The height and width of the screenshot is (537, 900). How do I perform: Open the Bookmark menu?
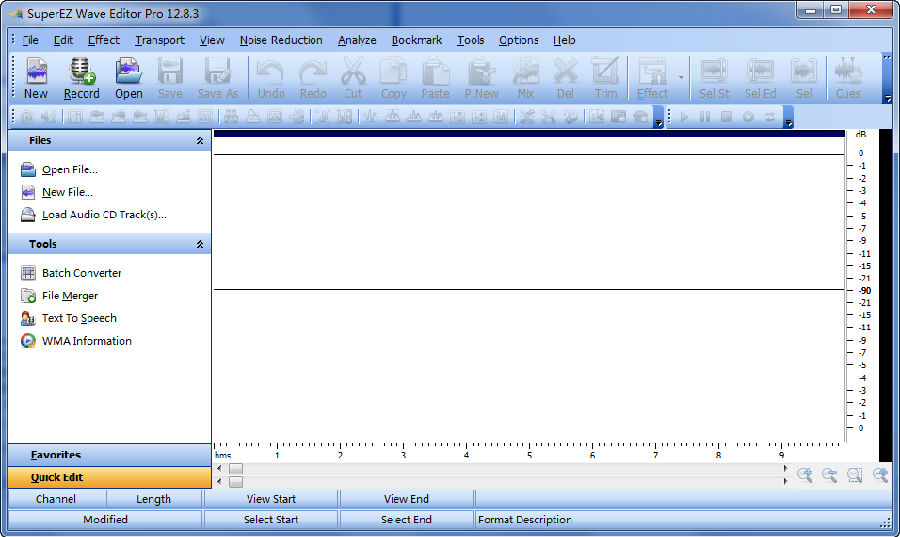(417, 40)
